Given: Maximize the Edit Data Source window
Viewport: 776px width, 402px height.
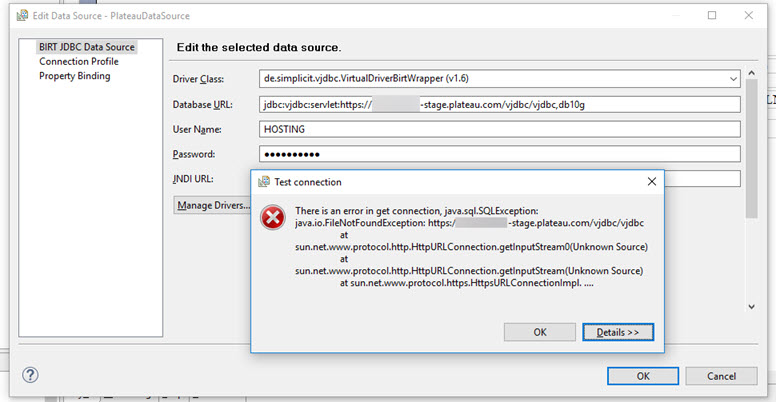Looking at the screenshot, I should pos(712,15).
